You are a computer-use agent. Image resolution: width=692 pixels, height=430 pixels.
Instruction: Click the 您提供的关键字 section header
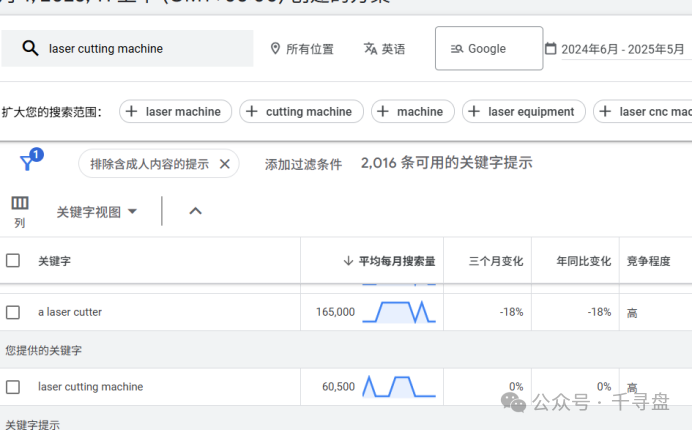tap(43, 351)
